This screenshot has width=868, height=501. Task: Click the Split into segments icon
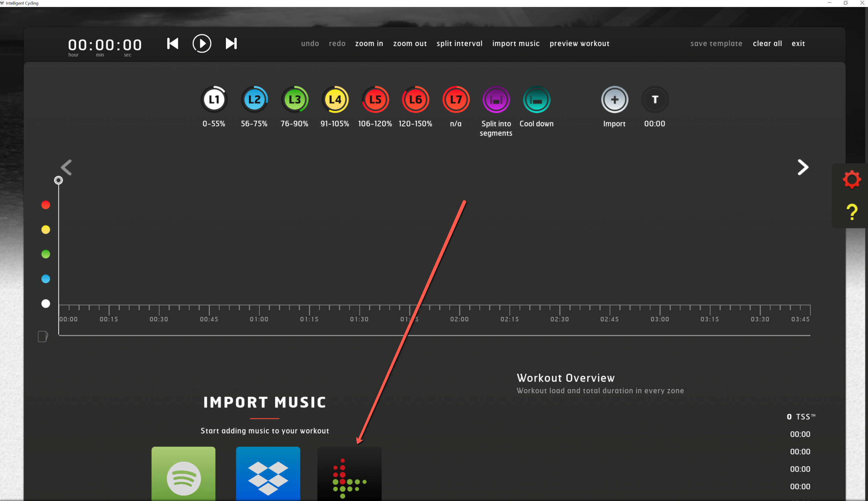tap(496, 100)
